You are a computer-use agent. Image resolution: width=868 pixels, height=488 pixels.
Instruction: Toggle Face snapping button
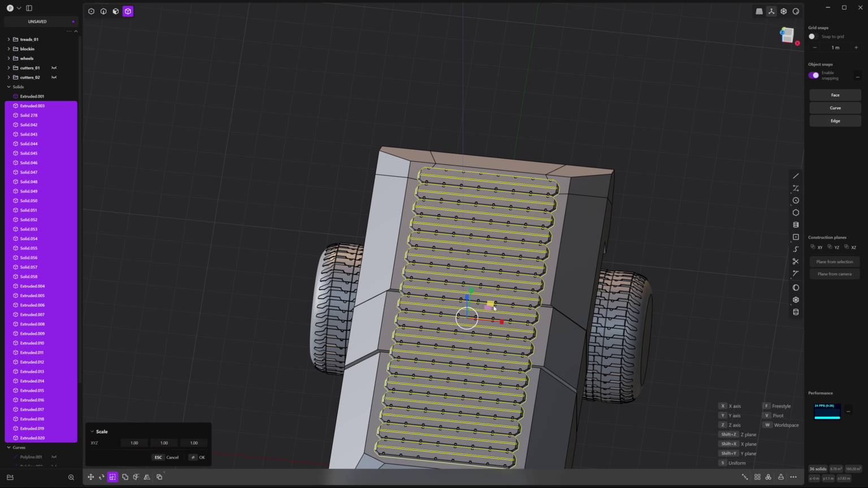click(x=835, y=95)
